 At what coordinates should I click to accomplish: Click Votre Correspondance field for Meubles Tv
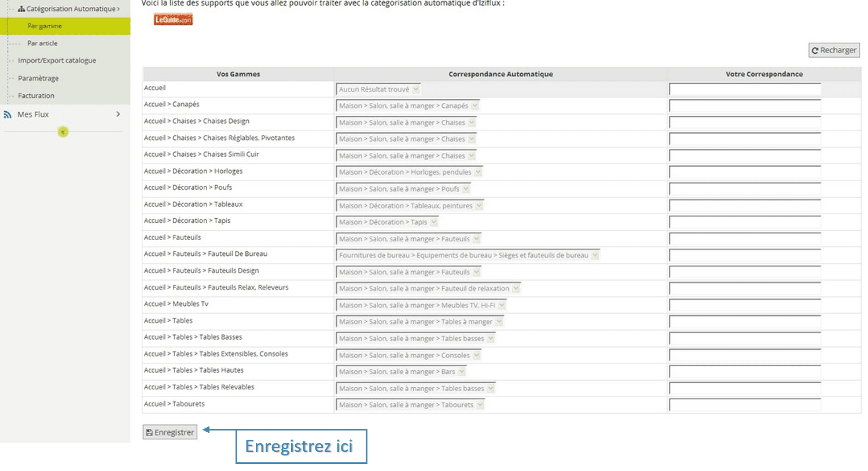click(745, 306)
